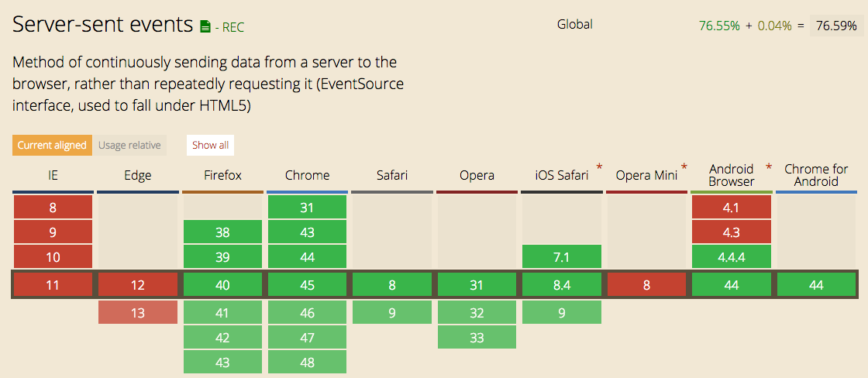The height and width of the screenshot is (378, 868).
Task: Select the iOS Safari 7.1 cell
Action: point(562,257)
